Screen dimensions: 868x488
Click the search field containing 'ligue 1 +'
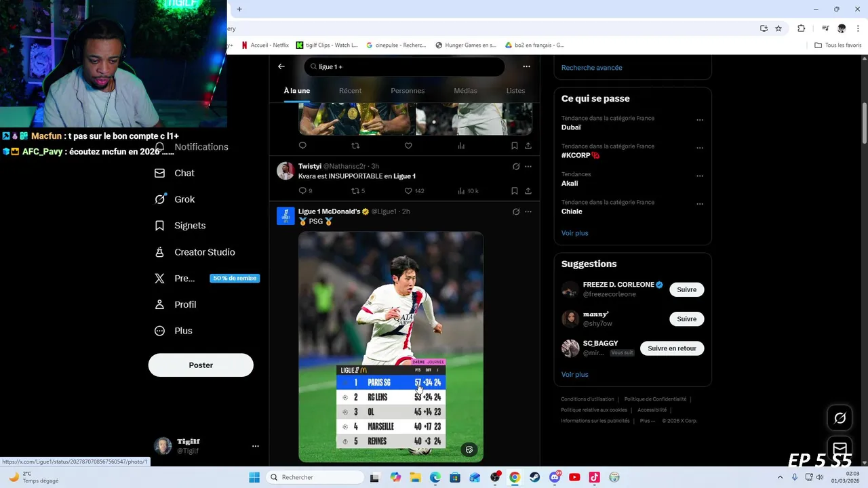[x=404, y=66]
